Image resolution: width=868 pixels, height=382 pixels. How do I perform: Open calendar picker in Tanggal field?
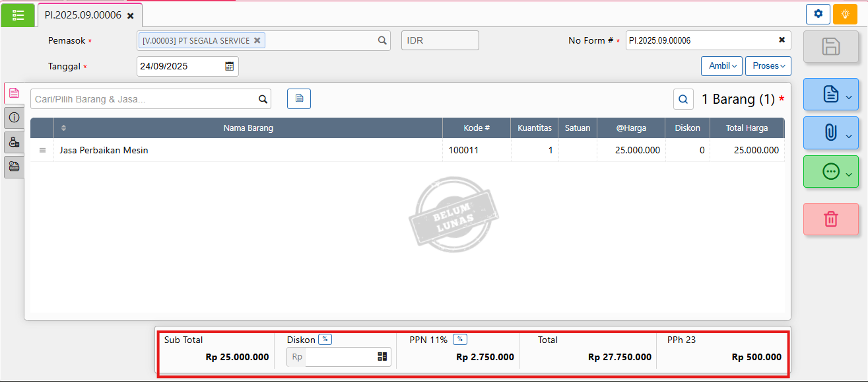click(229, 66)
